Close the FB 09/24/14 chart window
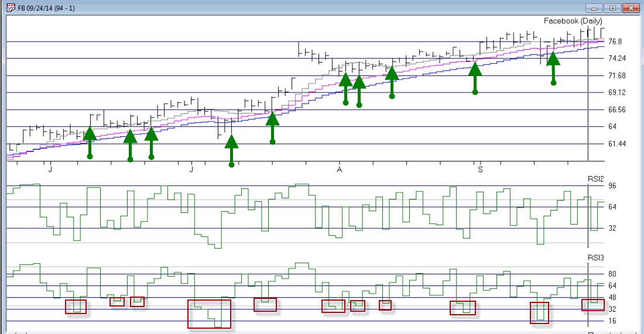 (x=631, y=8)
